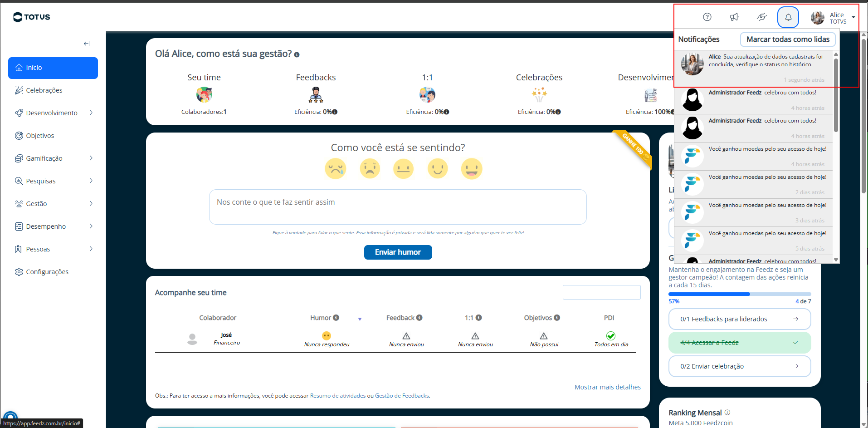Viewport: 868px width, 428px height.
Task: Click Alice's profile photo in the header
Action: pyautogui.click(x=818, y=18)
